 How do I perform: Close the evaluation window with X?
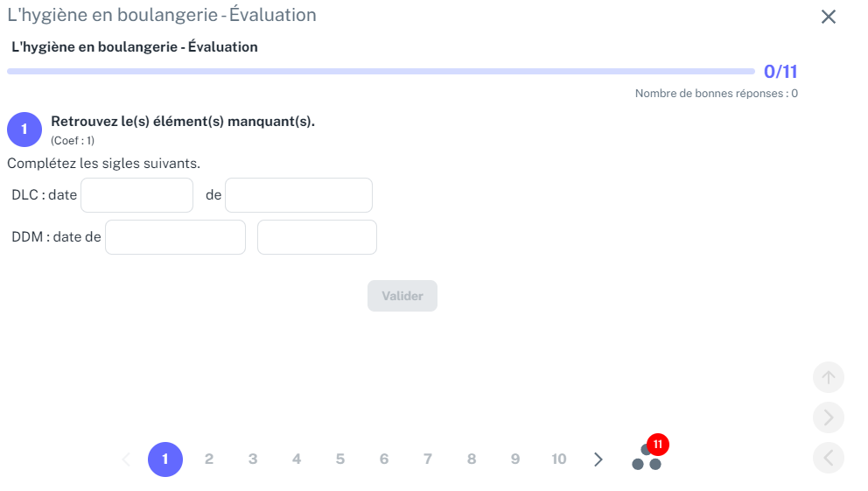tap(828, 17)
